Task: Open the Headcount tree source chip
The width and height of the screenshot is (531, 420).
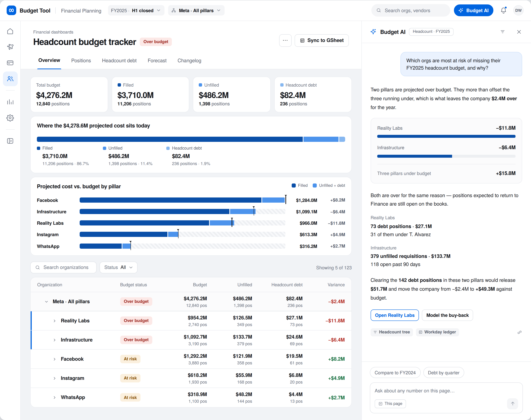Action: point(391,332)
